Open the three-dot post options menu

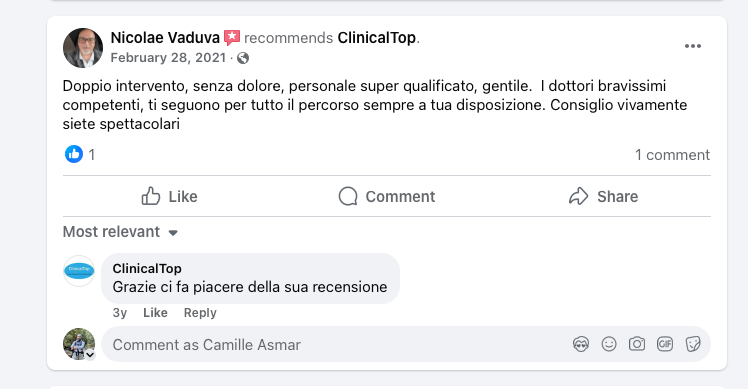(692, 46)
